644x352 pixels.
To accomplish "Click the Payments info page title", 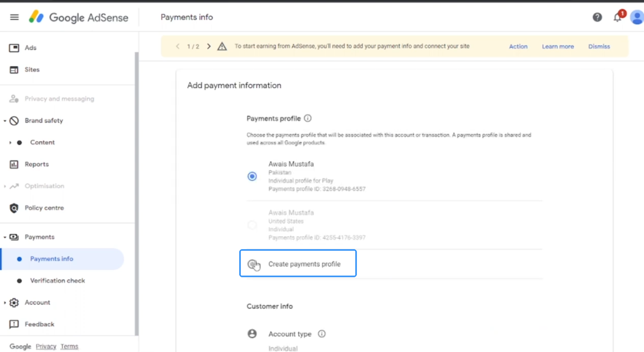I will pyautogui.click(x=187, y=17).
